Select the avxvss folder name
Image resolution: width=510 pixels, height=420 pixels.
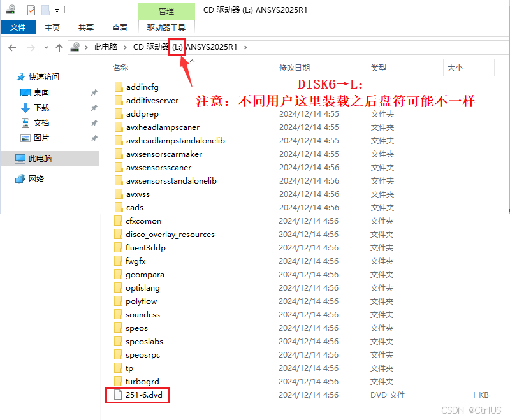138,194
